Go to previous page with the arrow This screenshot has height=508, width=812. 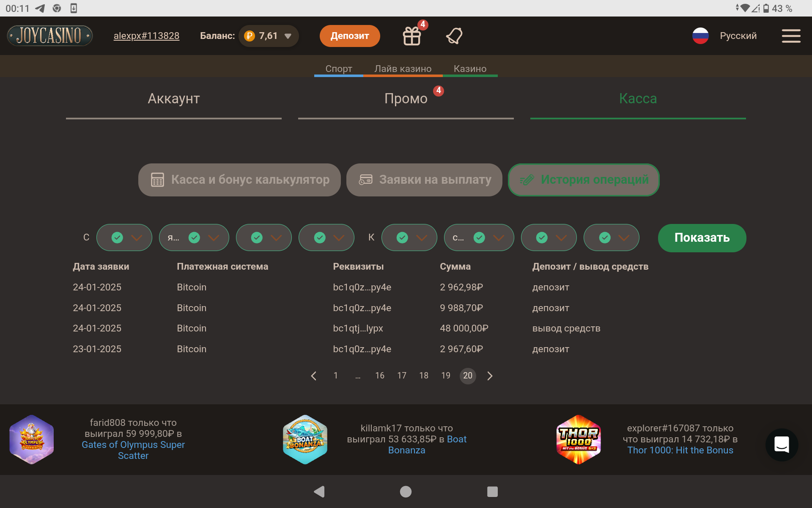point(314,376)
